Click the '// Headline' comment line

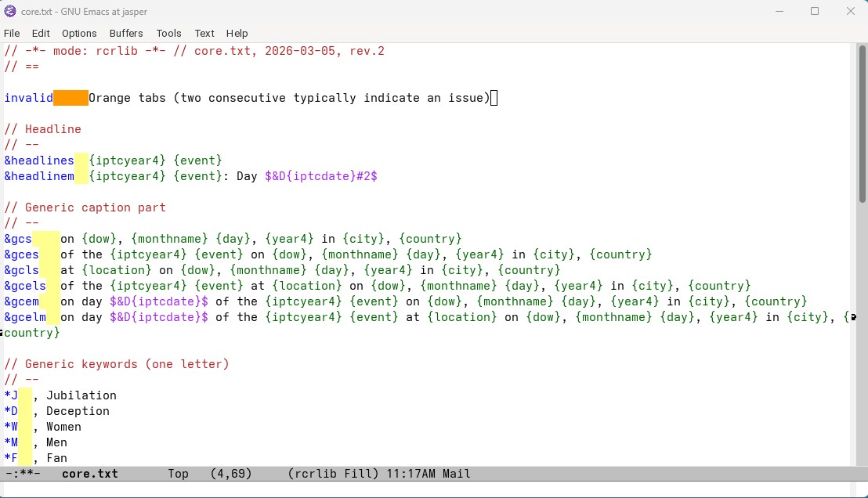[x=42, y=129]
